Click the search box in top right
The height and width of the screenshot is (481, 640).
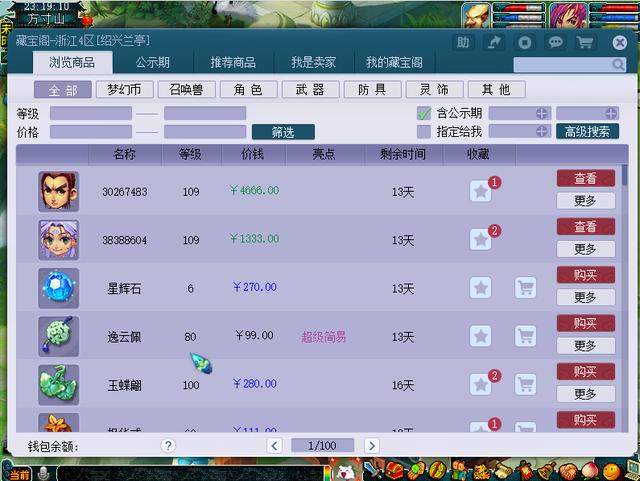click(569, 65)
